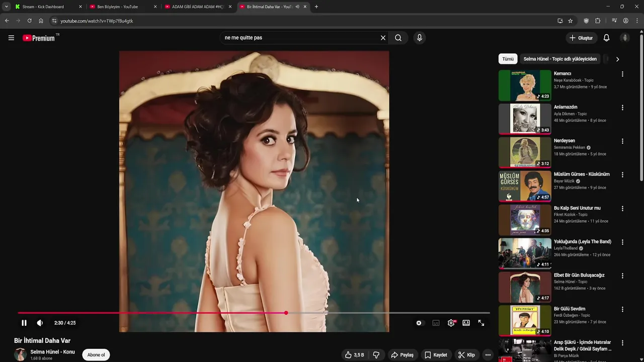The width and height of the screenshot is (644, 362).
Task: Dislike this video
Action: 376,355
